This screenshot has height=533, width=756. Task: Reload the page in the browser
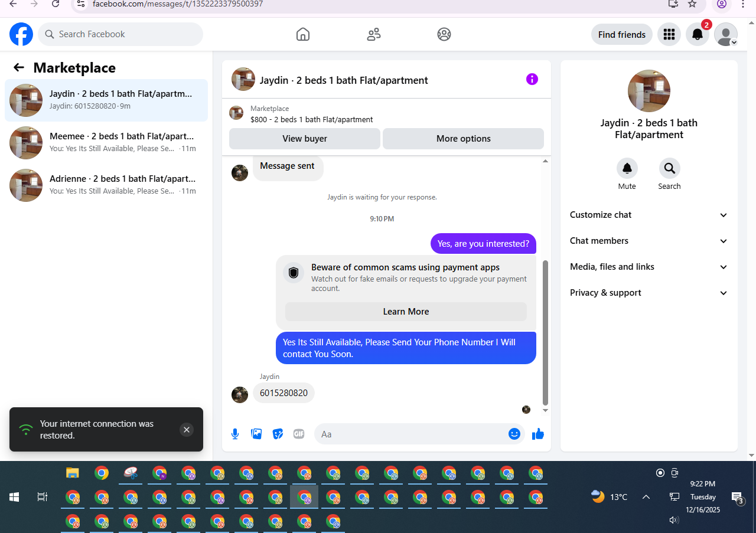56,4
